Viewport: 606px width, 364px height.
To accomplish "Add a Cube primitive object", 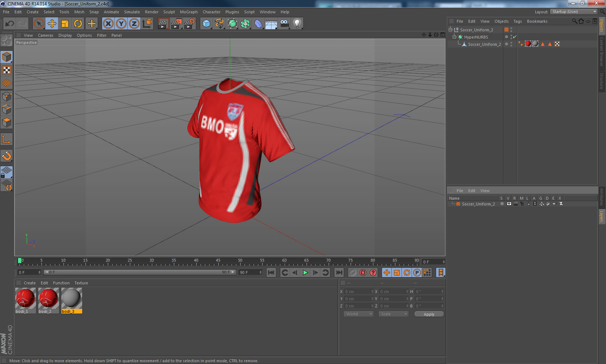I will tap(206, 24).
